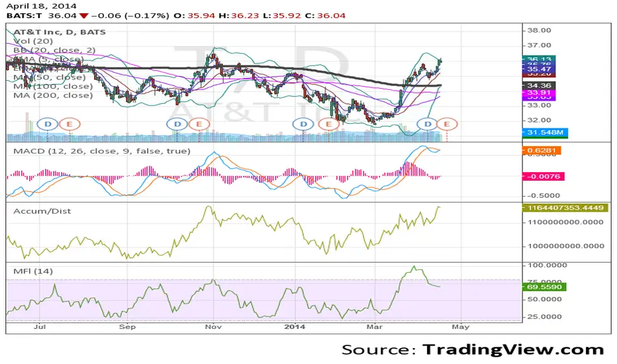Click the 38.00 price axis label
Screen dimensions: 617x364
(x=539, y=30)
